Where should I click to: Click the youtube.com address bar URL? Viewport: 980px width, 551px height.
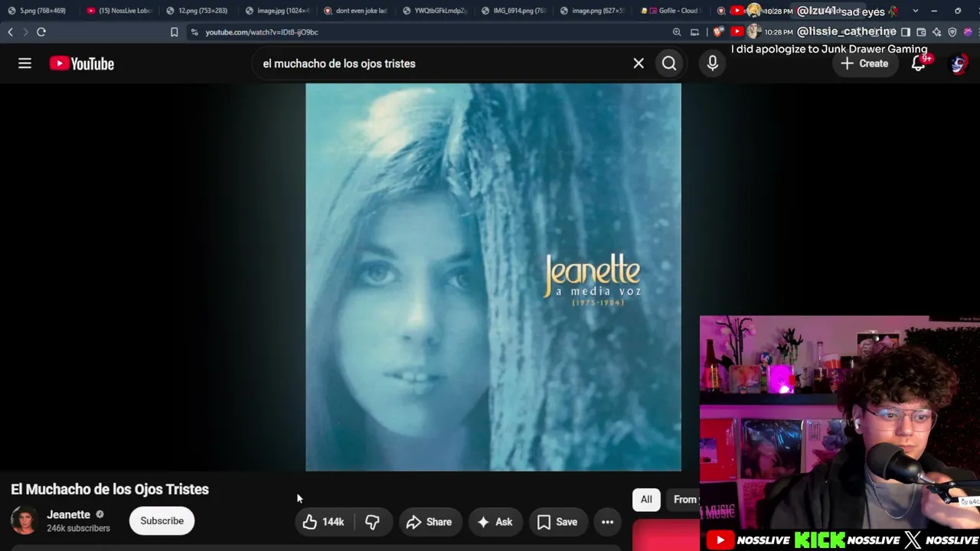tap(262, 32)
